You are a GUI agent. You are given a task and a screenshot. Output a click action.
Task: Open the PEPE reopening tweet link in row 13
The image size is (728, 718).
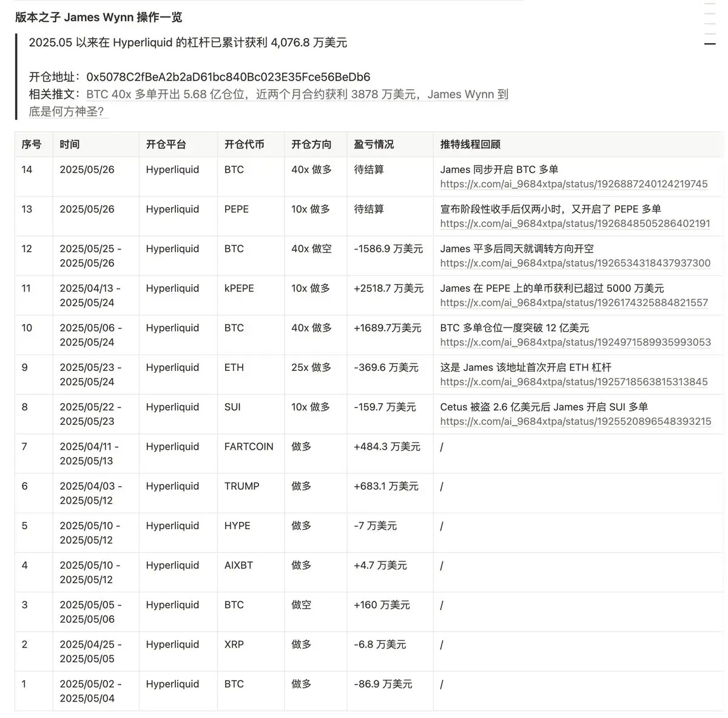[x=575, y=223]
